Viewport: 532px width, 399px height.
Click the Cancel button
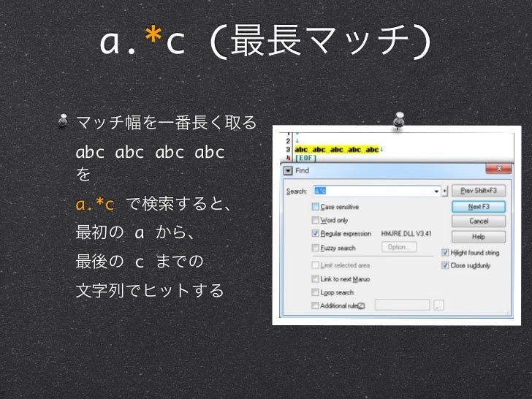click(x=479, y=221)
